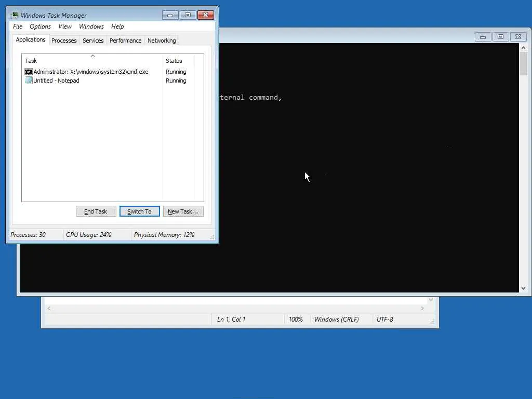Click the End Task button
Screen dimensions: 532x399
[x=96, y=211]
